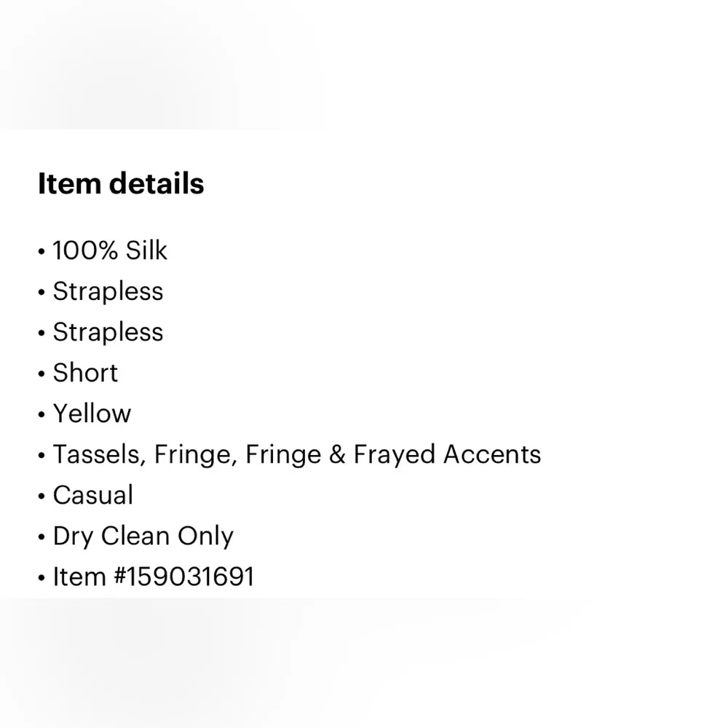
Task: Select the Short attribute text
Action: 85,373
